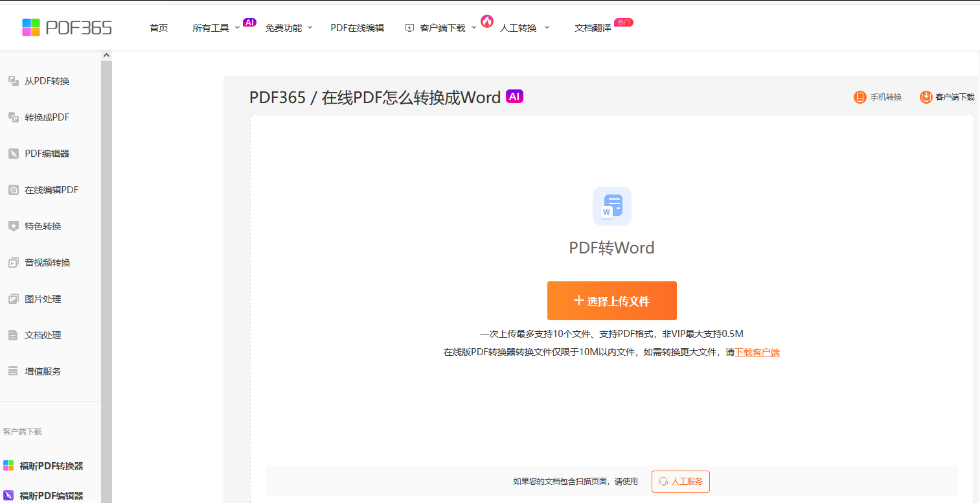
Task: Click the 如果您的文档包含扫描页面 hint text
Action: click(576, 482)
